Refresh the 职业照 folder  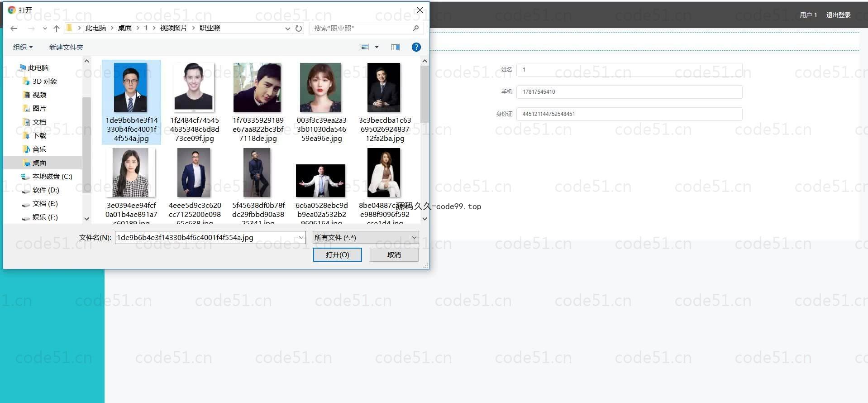pos(299,28)
